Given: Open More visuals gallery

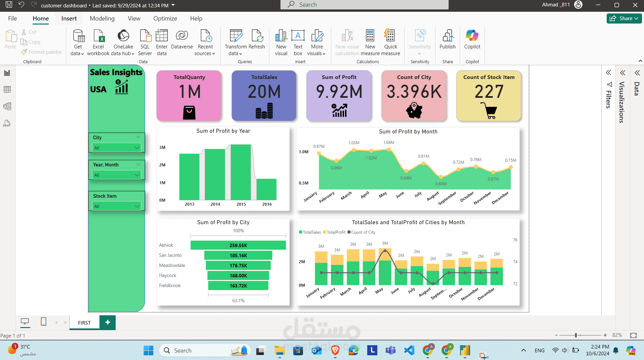Looking at the screenshot, I should click(317, 42).
